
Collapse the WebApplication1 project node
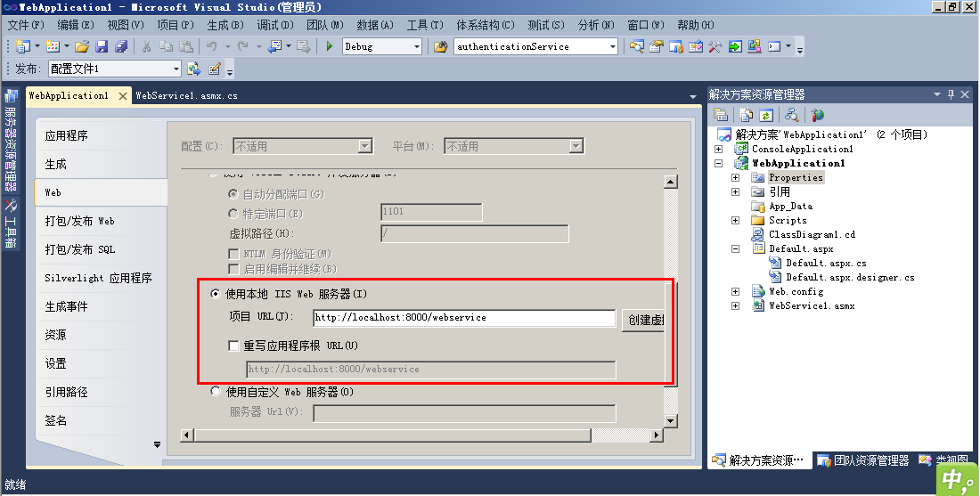pyautogui.click(x=719, y=163)
